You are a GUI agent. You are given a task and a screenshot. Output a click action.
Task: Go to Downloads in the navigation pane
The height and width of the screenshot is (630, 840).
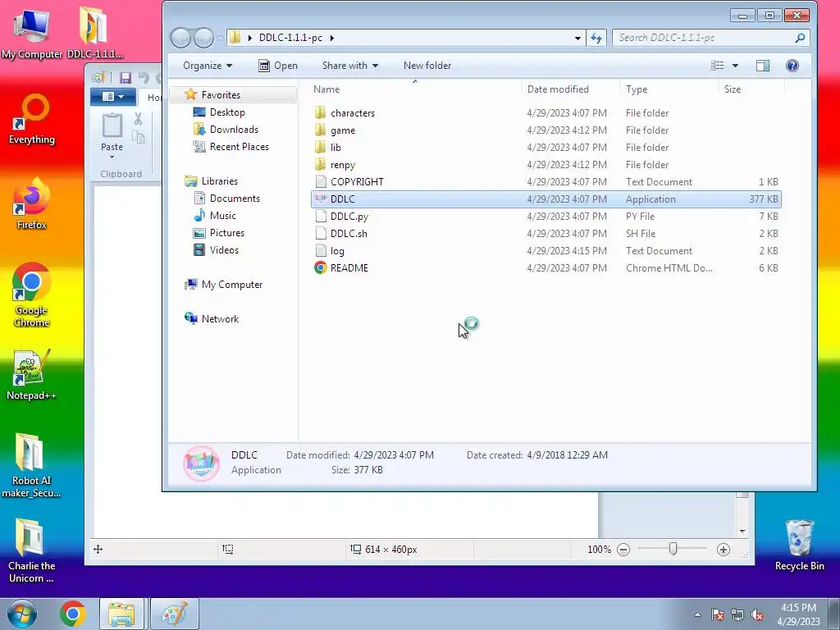(x=234, y=129)
